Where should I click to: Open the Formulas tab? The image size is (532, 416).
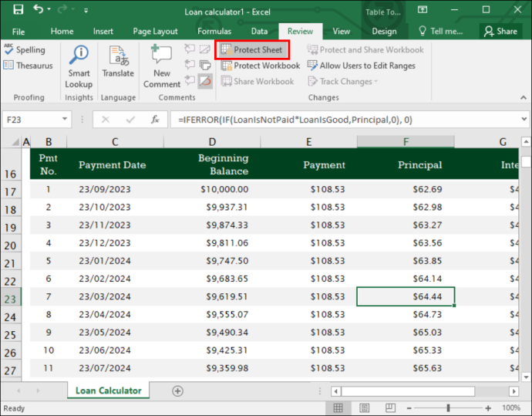tap(214, 31)
